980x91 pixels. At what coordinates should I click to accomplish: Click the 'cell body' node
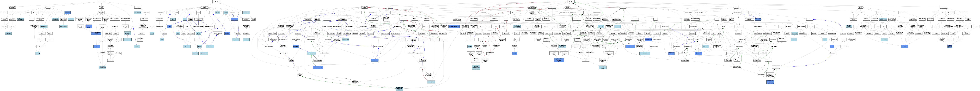[x=176, y=13]
